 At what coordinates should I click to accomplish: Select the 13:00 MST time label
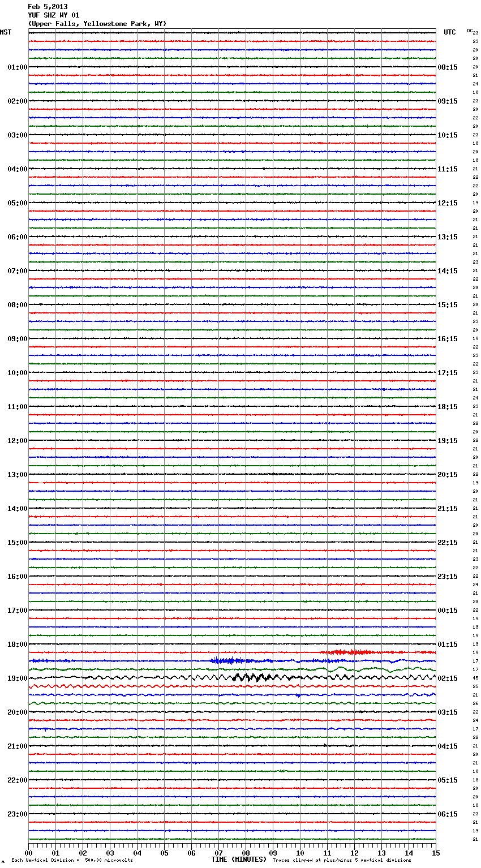18,475
